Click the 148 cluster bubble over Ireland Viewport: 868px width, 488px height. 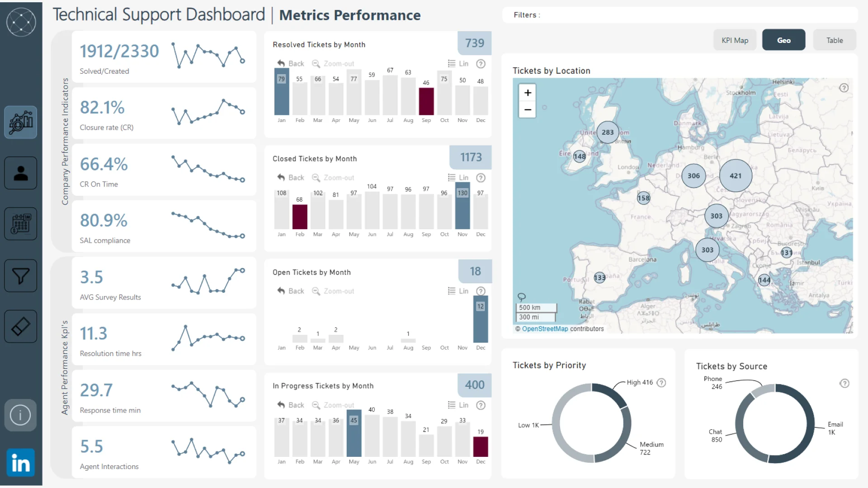click(580, 156)
